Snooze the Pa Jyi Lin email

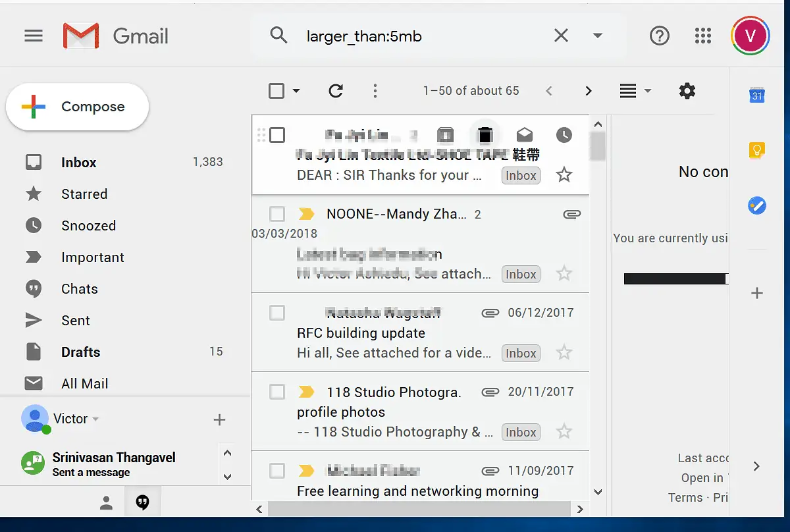(x=564, y=135)
